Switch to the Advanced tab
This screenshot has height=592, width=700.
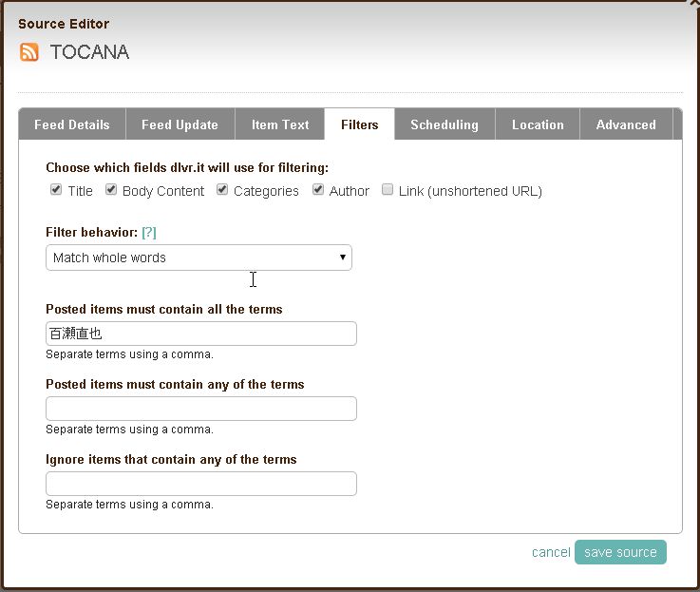click(626, 124)
